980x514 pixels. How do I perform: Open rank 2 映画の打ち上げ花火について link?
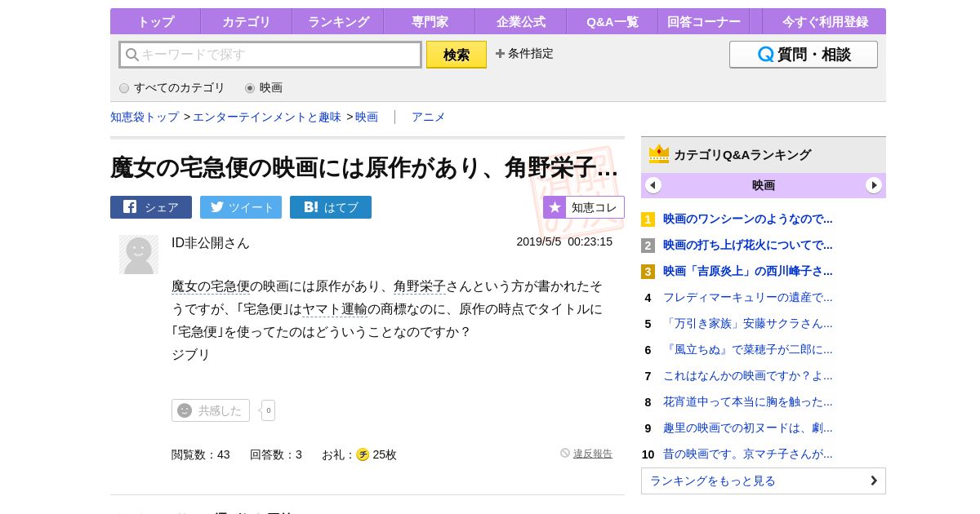pos(748,245)
